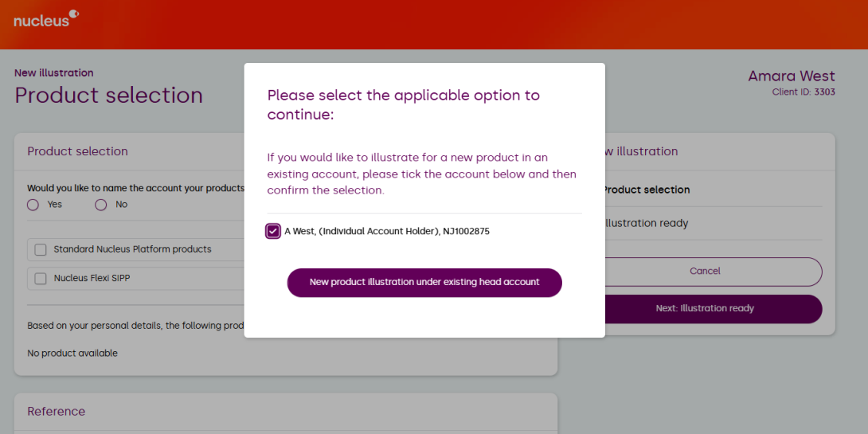Image resolution: width=868 pixels, height=434 pixels.
Task: Click the dialog heading about applicable option
Action: point(403,105)
